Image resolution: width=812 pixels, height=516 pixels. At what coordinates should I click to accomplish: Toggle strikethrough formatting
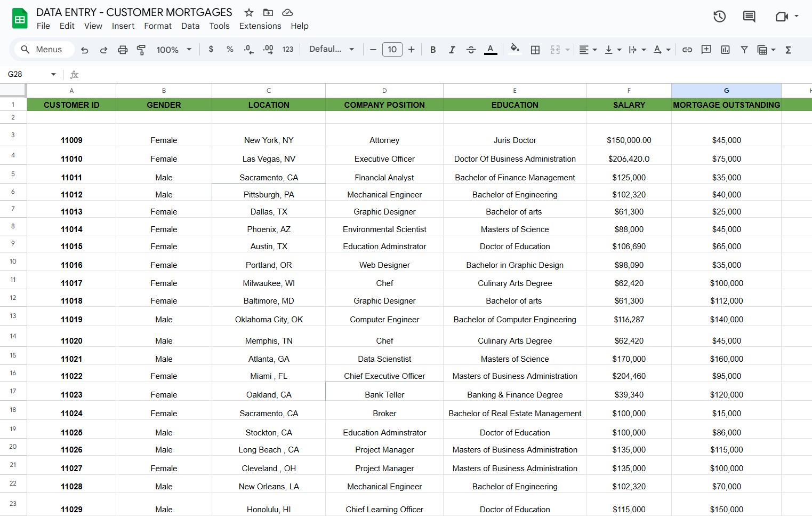pos(471,50)
